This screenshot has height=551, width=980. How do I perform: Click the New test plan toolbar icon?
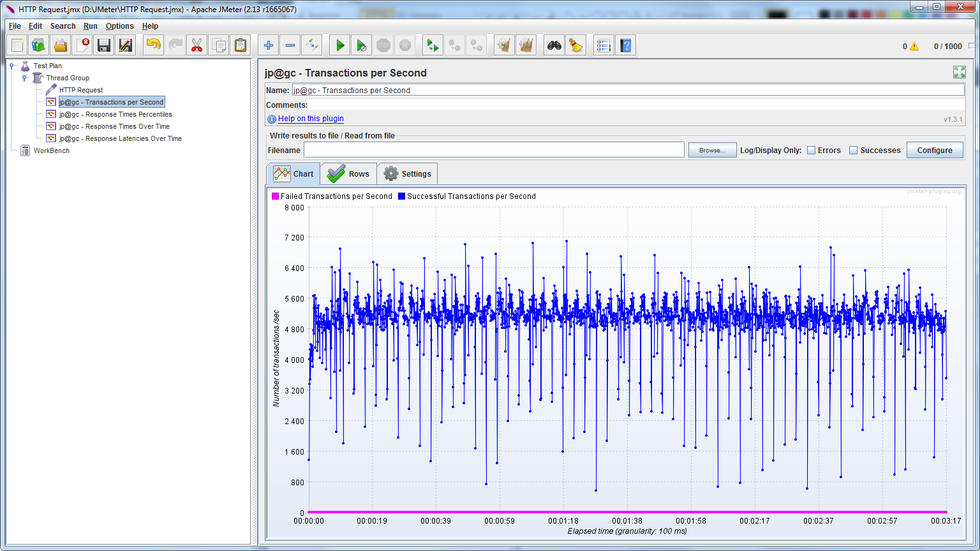coord(17,45)
